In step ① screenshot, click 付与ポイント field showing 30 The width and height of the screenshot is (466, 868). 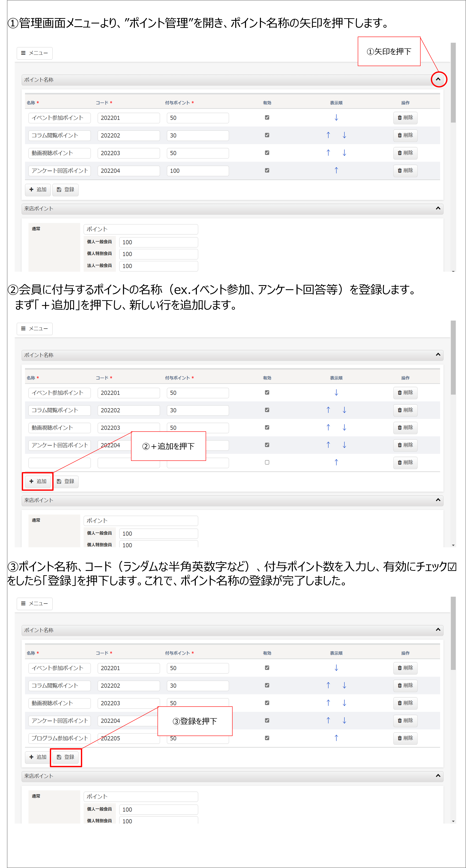(198, 135)
